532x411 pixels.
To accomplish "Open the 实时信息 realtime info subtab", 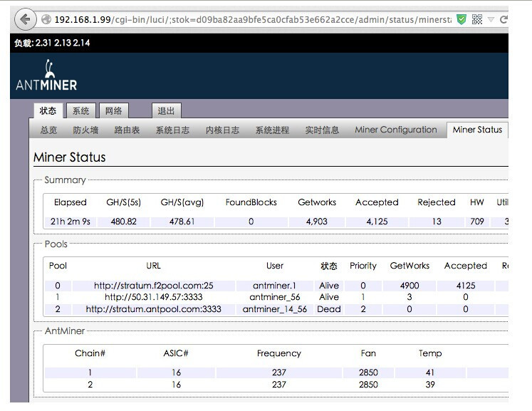I will (x=322, y=130).
